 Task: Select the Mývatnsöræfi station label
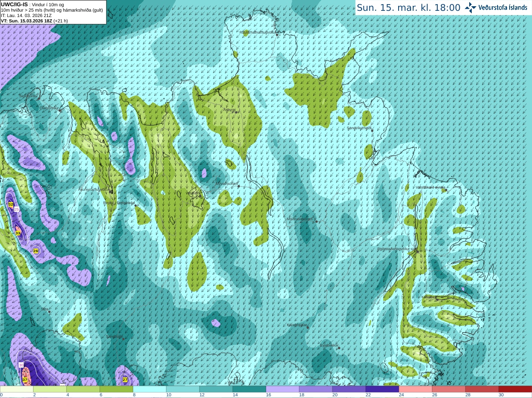(227, 183)
